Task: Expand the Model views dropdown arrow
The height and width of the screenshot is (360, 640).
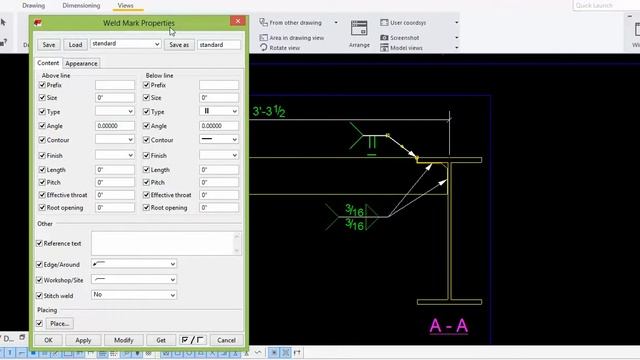Action: 456,48
